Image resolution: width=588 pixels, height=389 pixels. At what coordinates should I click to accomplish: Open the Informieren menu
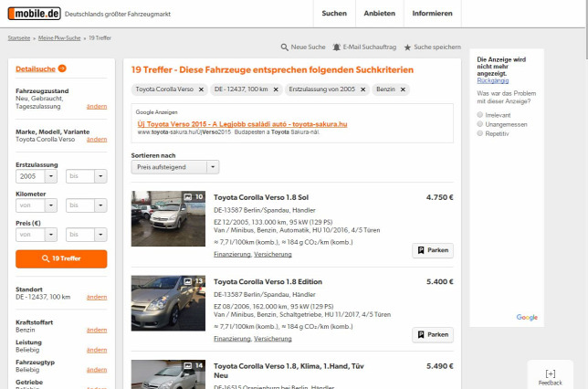[x=433, y=14]
